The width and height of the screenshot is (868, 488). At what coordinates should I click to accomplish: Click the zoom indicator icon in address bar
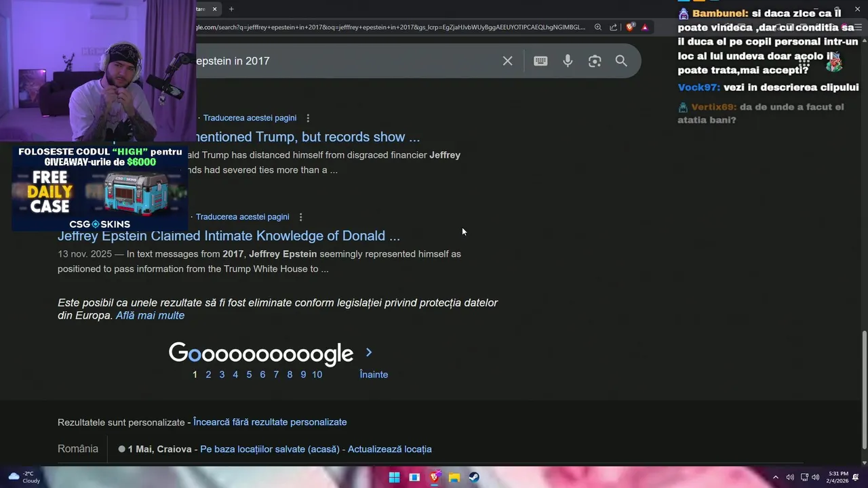click(598, 27)
